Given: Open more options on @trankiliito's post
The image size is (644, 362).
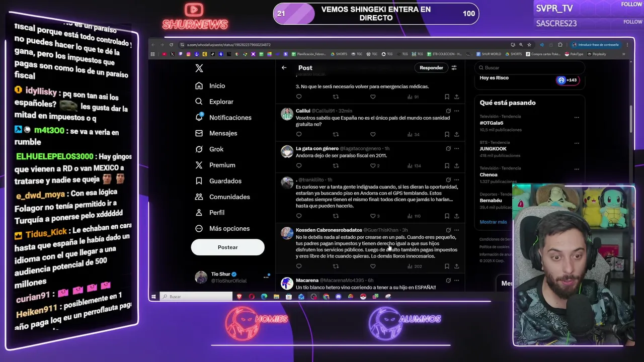Looking at the screenshot, I should pyautogui.click(x=456, y=179).
